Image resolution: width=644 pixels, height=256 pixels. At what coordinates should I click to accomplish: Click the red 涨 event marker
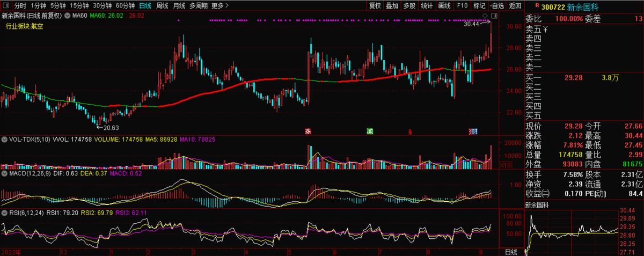pyautogui.click(x=308, y=130)
